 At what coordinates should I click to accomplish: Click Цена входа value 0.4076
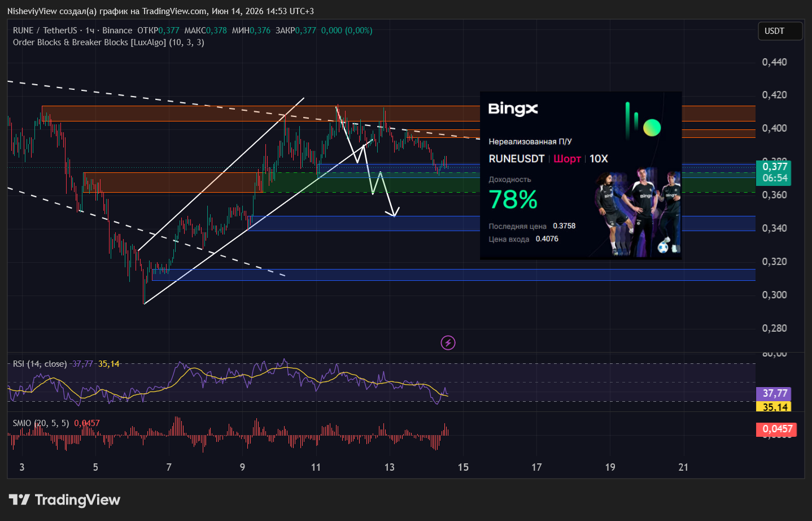(x=547, y=239)
